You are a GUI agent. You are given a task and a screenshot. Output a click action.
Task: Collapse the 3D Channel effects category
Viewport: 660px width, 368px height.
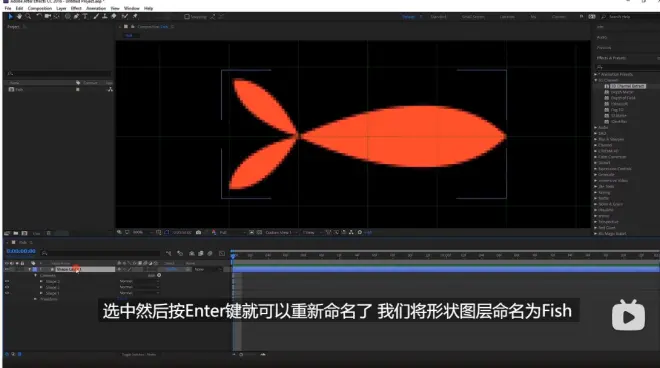[x=596, y=80]
